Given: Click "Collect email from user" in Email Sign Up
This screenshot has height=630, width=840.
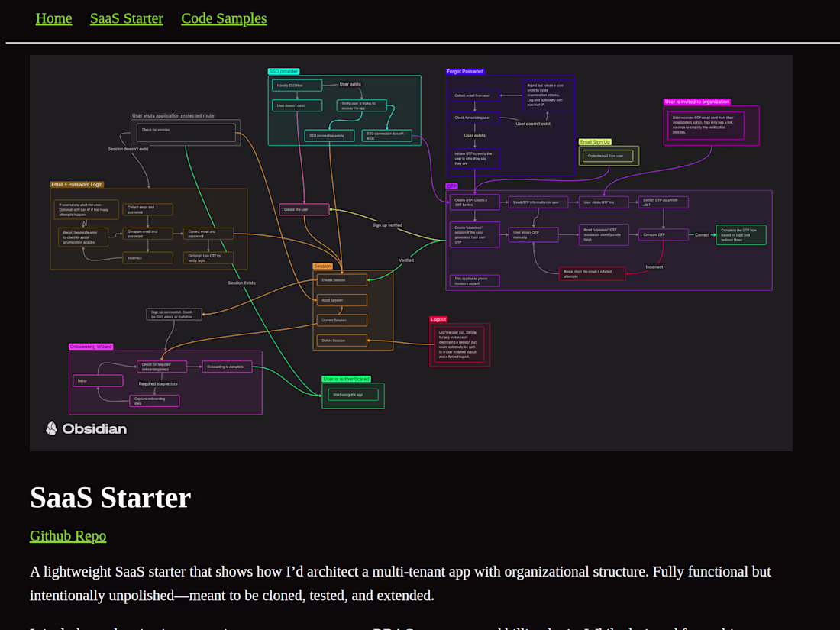Looking at the screenshot, I should (609, 155).
